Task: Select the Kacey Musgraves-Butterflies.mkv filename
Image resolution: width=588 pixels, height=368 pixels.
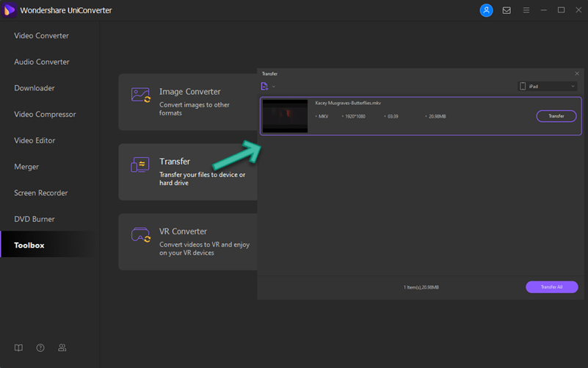Action: pyautogui.click(x=348, y=103)
